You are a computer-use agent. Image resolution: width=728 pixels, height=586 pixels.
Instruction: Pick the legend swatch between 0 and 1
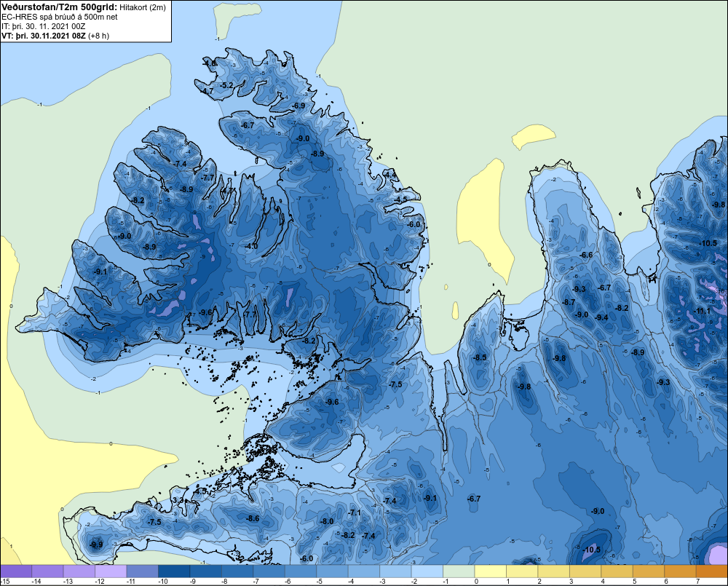(490, 571)
